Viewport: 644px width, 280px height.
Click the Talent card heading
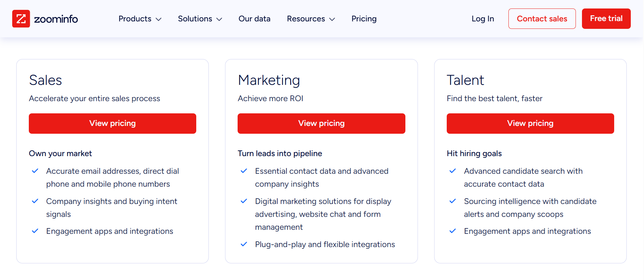465,80
